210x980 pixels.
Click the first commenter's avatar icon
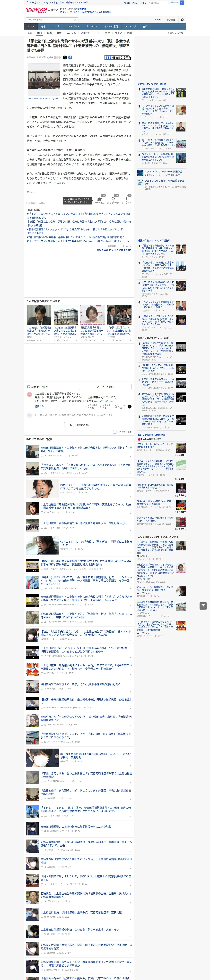pyautogui.click(x=29, y=394)
